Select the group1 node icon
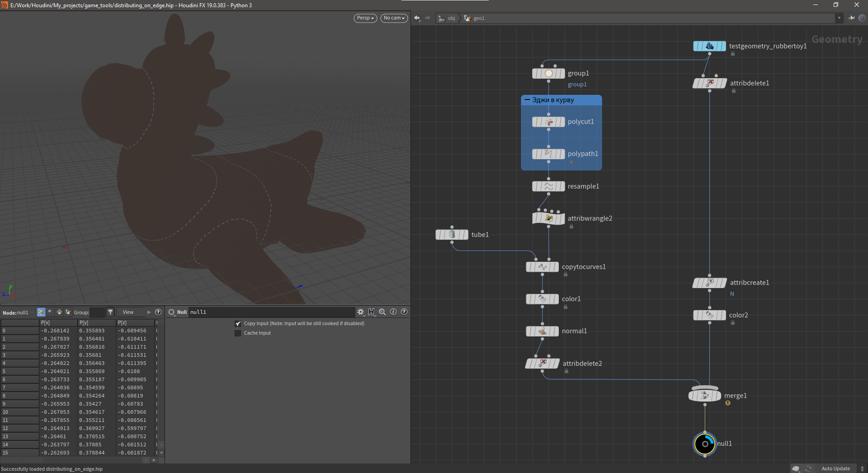The height and width of the screenshot is (473, 868). point(548,73)
